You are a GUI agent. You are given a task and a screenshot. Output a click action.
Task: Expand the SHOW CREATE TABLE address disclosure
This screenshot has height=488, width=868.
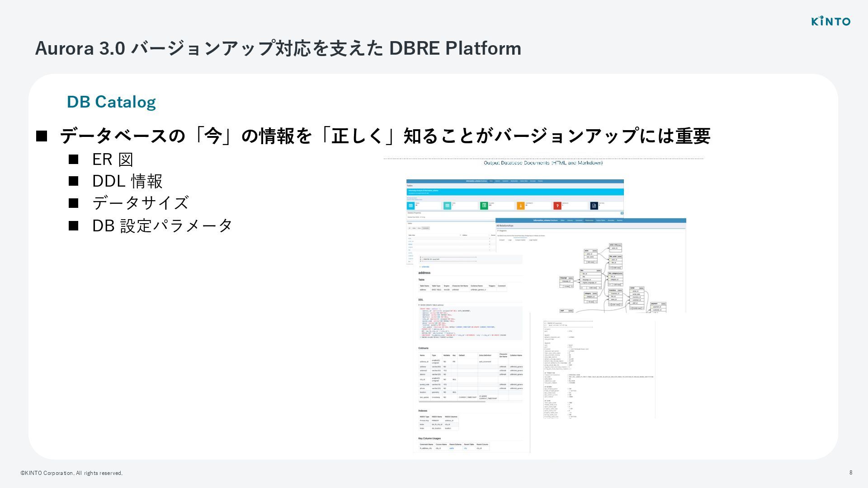pos(431,305)
